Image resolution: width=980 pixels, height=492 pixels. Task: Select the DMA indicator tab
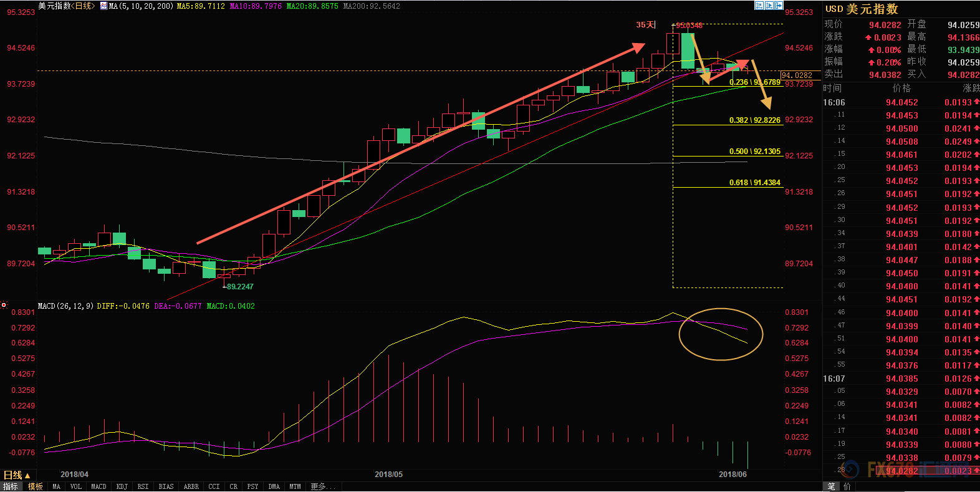(274, 486)
